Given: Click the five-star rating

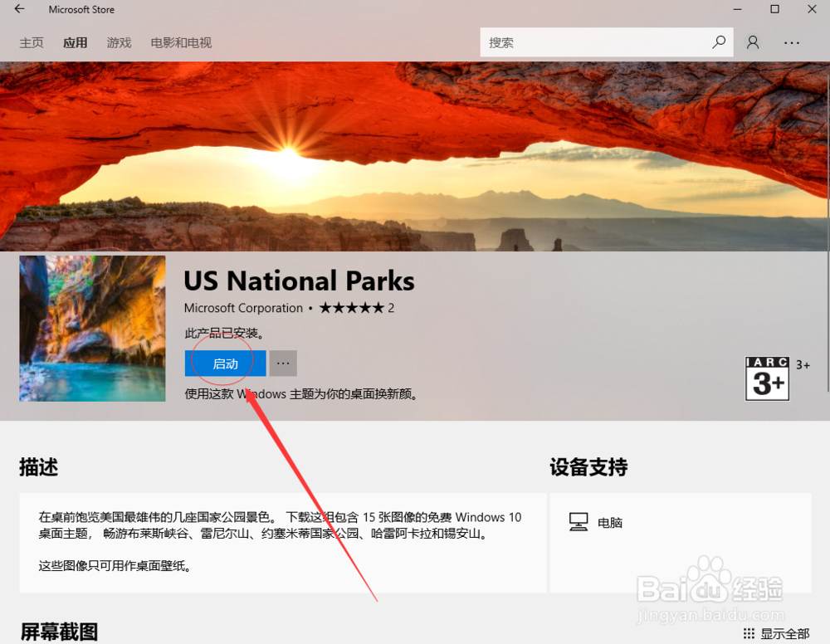Looking at the screenshot, I should 351,308.
